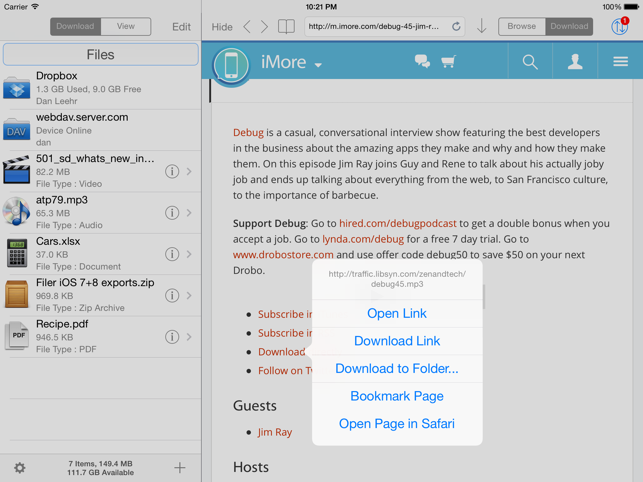Open the bookmarks book icon
The height and width of the screenshot is (482, 643).
pos(286,27)
